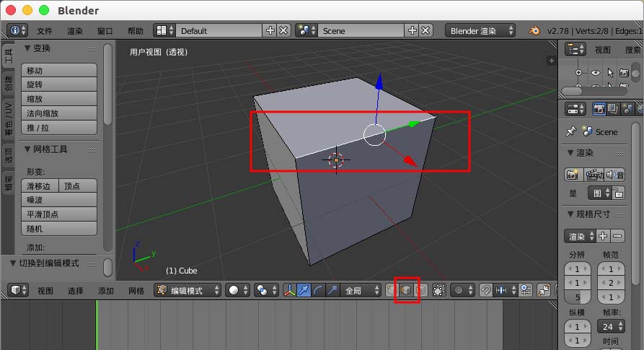Screen dimensions: 644x350
Task: Open the viewport shading selector
Action: coord(237,290)
